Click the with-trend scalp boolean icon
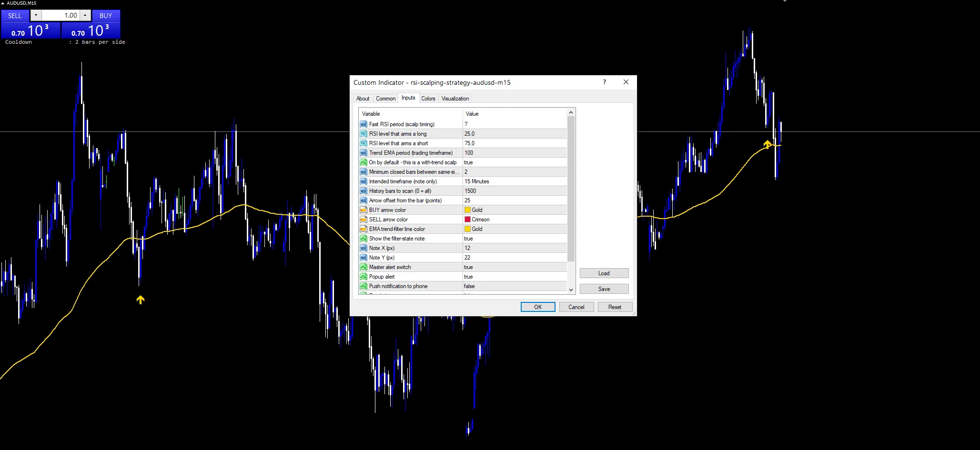 (x=363, y=162)
